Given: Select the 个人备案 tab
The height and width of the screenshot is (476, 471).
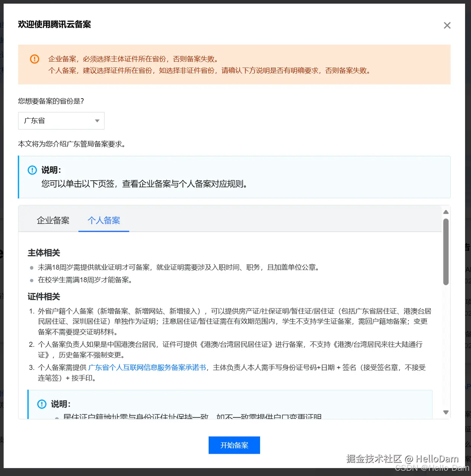Looking at the screenshot, I should click(x=104, y=220).
